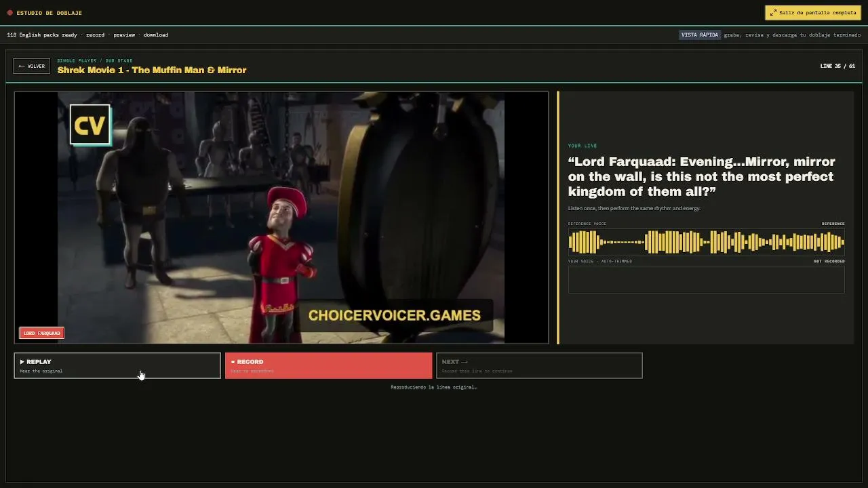Click the "Reference Voice" label
Image resolution: width=868 pixels, height=488 pixels.
pos(587,224)
